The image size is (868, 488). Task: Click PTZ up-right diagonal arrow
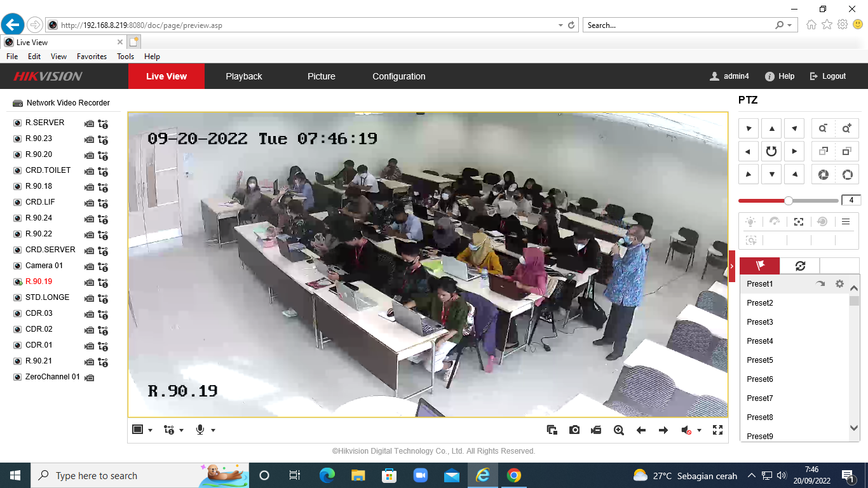(794, 128)
